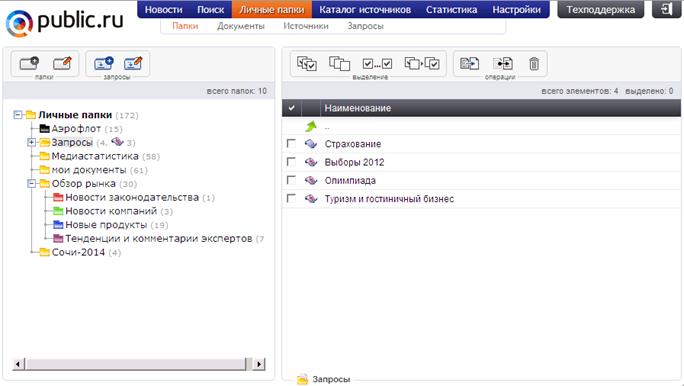The image size is (684, 386).
Task: Click the scrollbar right arrow
Action: pos(259,364)
